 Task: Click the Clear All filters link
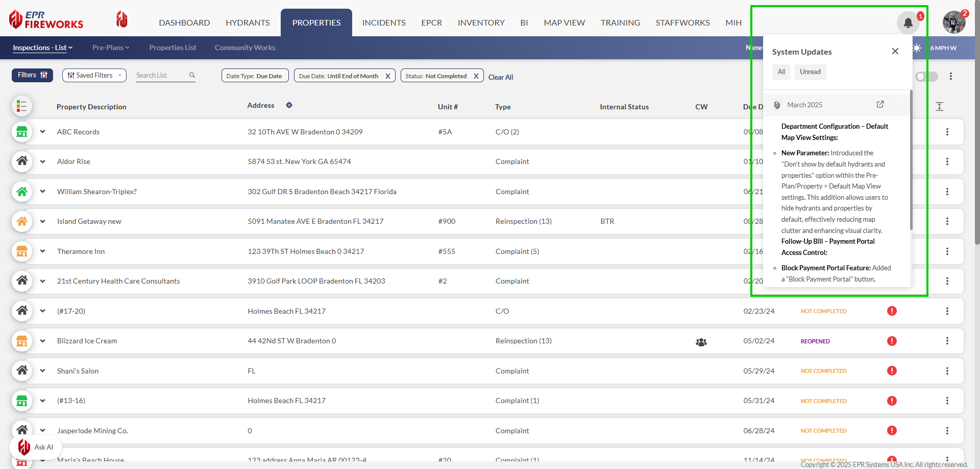pos(500,77)
